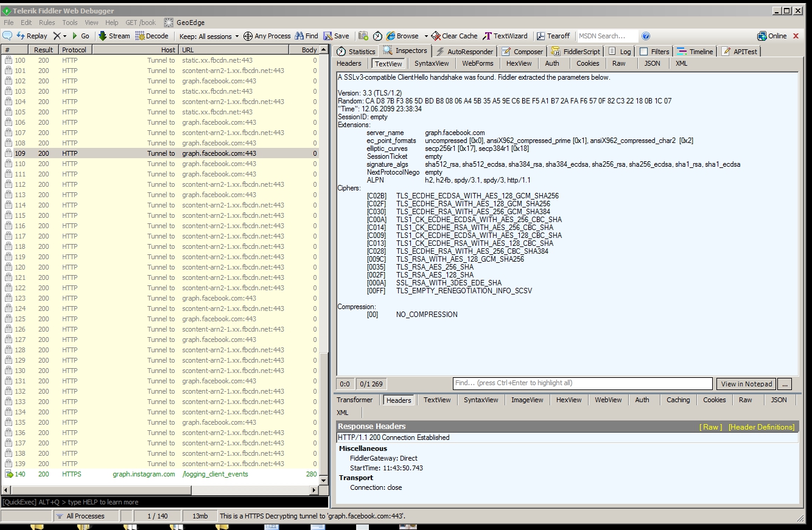Switch to the Filters tab
Viewport: 812px width, 530px height.
point(654,52)
